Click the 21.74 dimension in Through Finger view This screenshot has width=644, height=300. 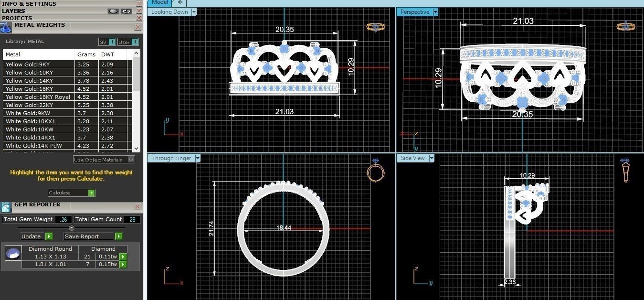[x=211, y=228]
